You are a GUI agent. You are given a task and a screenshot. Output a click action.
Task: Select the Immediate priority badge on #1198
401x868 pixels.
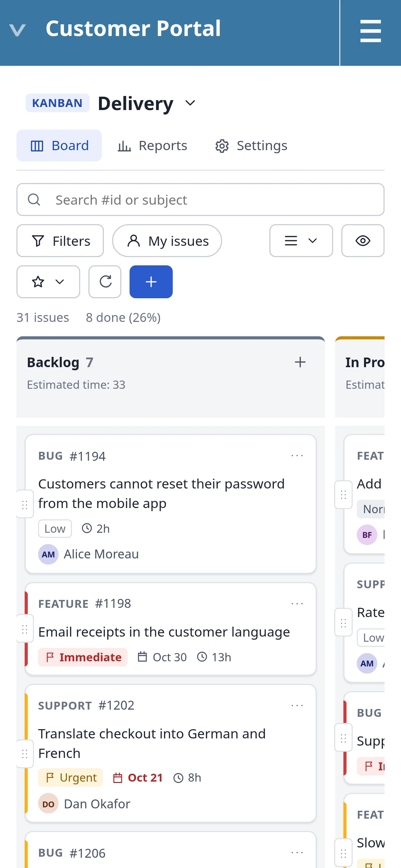[83, 657]
